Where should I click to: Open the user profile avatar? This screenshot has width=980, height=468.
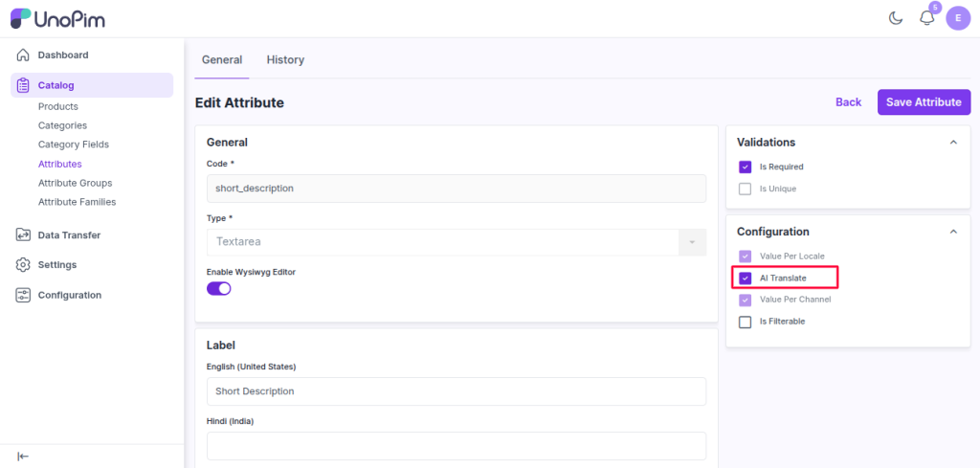point(958,18)
